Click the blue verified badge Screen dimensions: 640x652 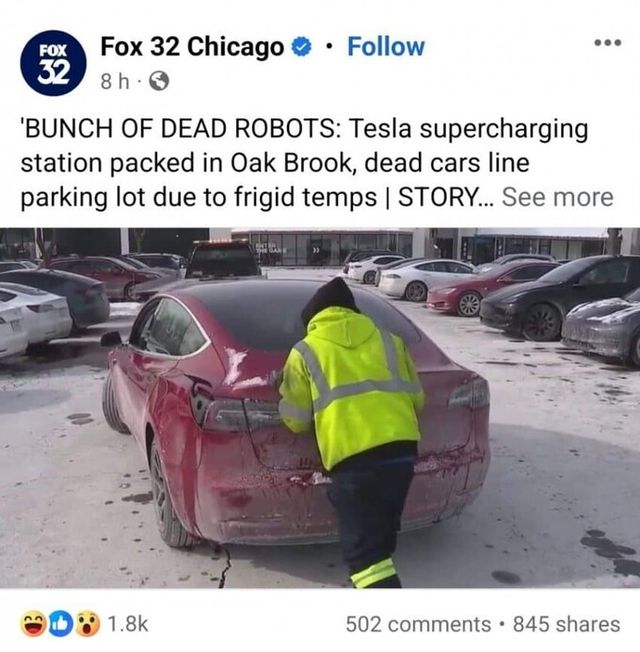(x=301, y=47)
